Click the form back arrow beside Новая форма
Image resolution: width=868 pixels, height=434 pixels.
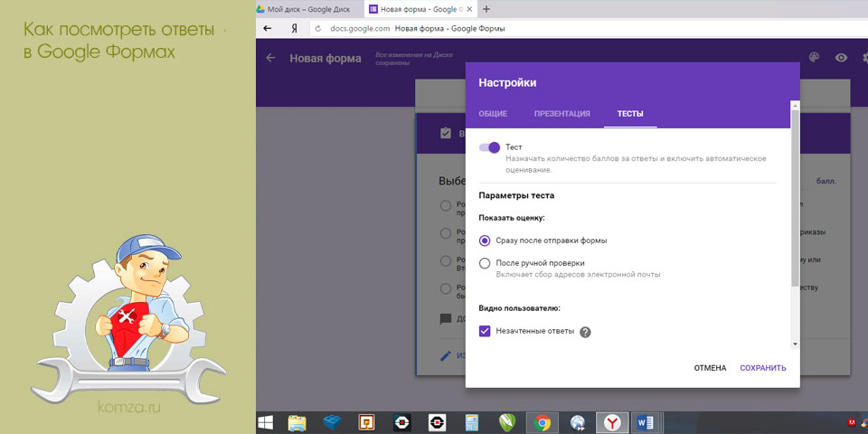click(x=270, y=58)
